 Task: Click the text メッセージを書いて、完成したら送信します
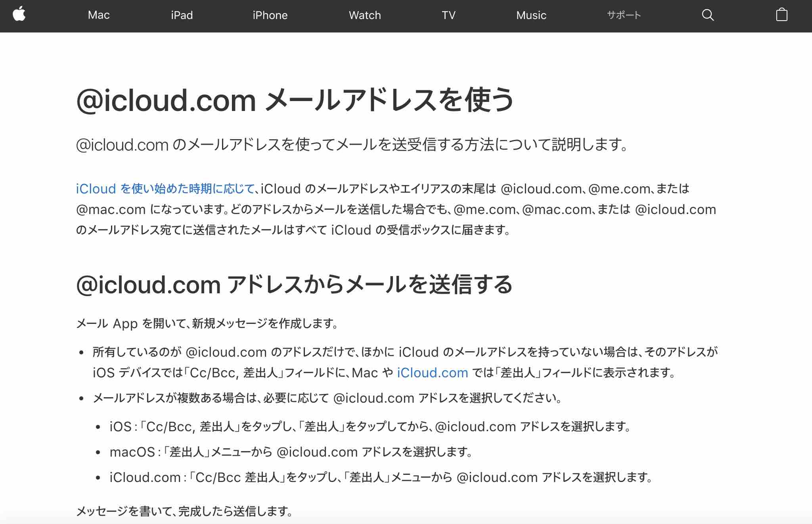pyautogui.click(x=184, y=511)
